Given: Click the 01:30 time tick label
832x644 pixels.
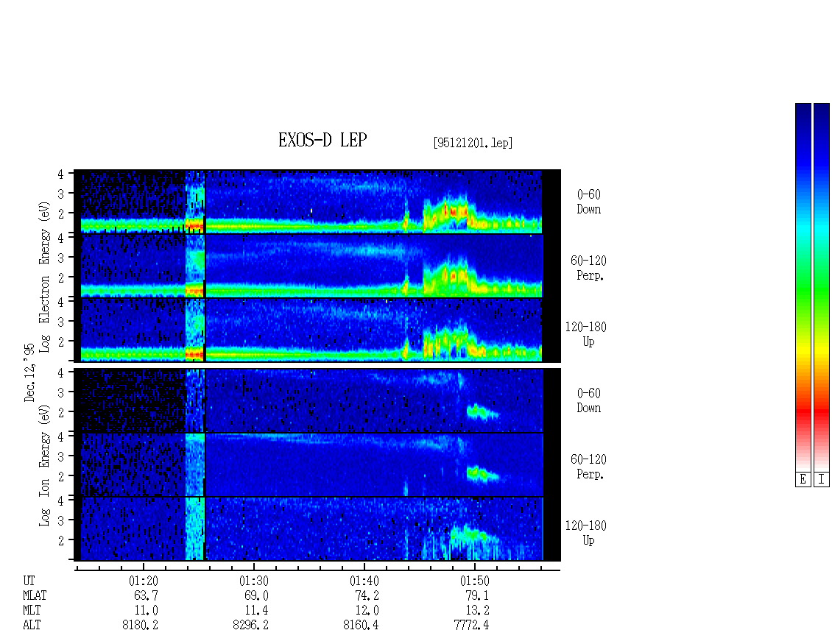Looking at the screenshot, I should [253, 581].
